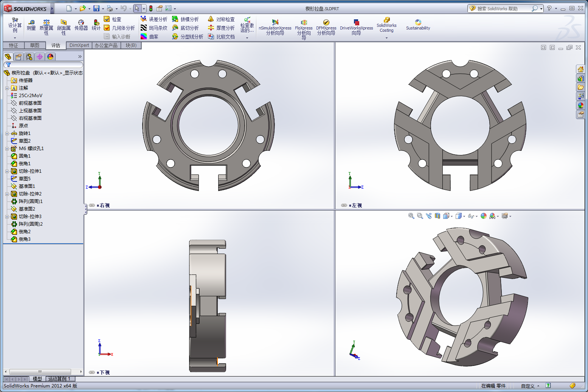Switch to the DimXpert tab
Screen dimensions: 588x392
pos(79,45)
